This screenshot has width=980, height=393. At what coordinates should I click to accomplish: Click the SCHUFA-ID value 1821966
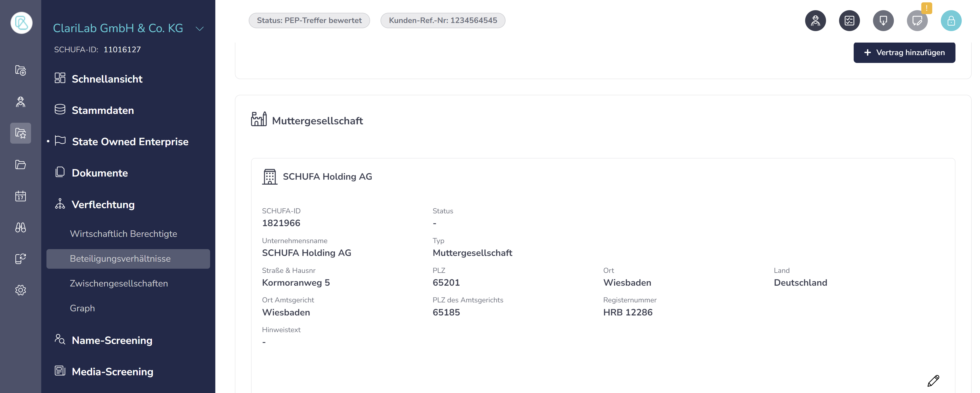(281, 223)
